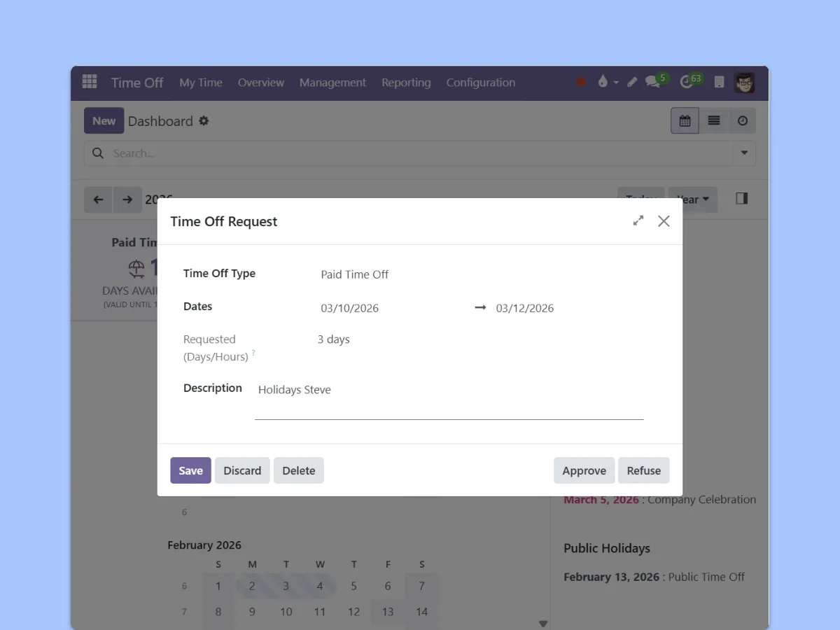Switch to the list view icon
The width and height of the screenshot is (840, 630).
(714, 121)
